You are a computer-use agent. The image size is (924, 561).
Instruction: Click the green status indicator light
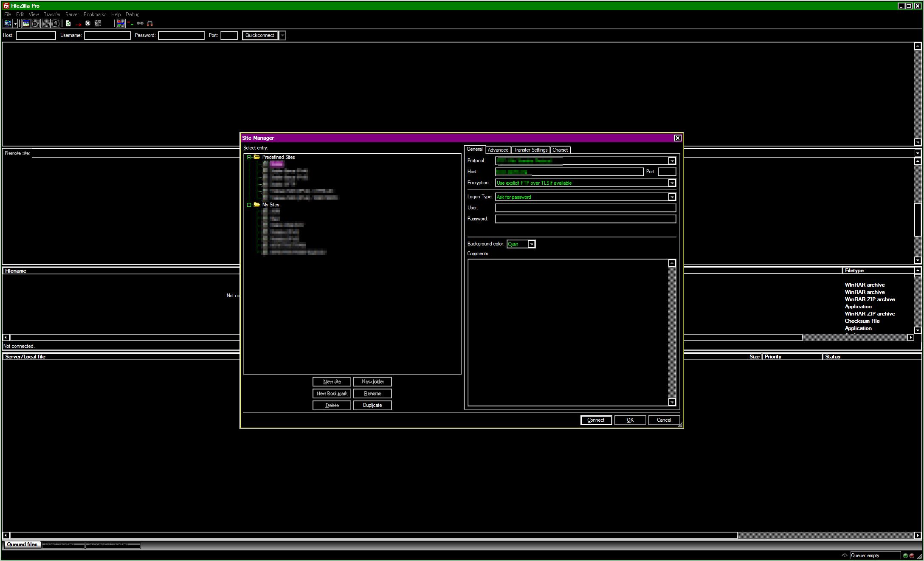905,555
